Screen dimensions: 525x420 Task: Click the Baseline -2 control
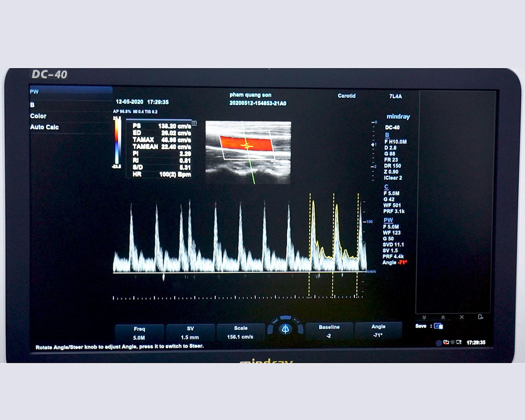329,331
